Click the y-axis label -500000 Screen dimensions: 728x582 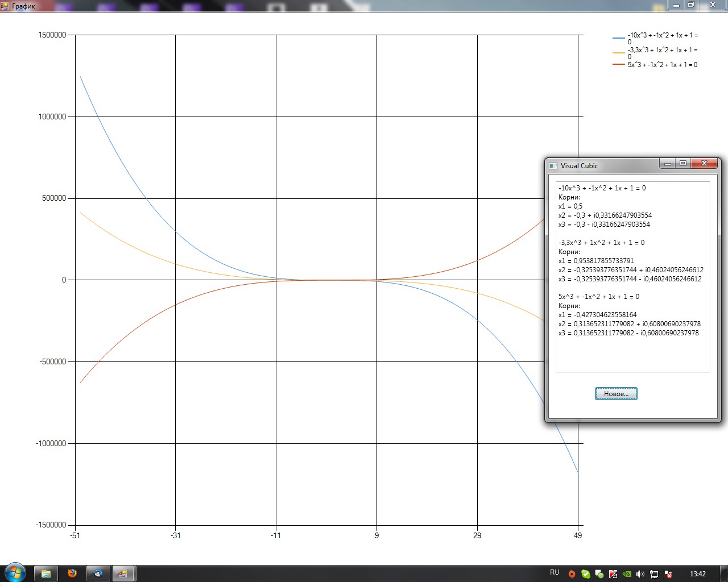53,361
